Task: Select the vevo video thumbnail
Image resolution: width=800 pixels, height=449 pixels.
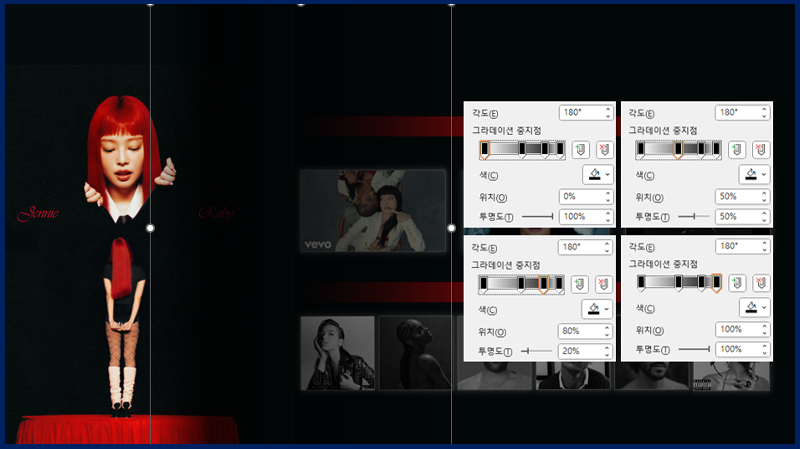Action: pyautogui.click(x=372, y=211)
